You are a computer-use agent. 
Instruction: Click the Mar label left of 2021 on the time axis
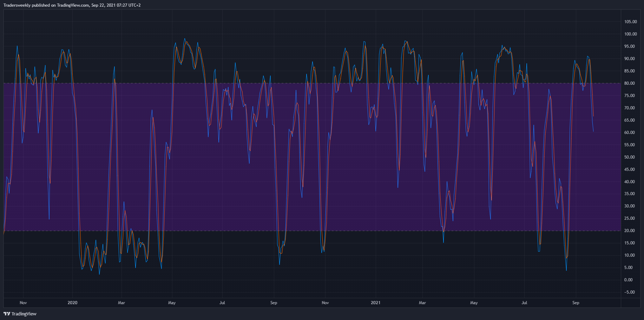[x=121, y=303]
